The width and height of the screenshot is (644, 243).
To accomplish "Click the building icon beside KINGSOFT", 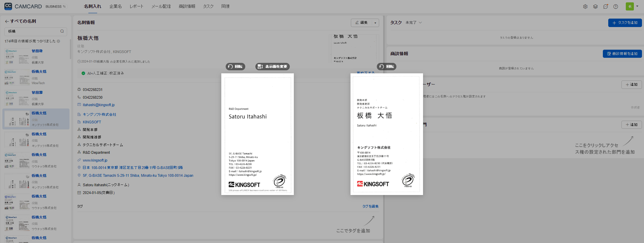I will click(79, 122).
